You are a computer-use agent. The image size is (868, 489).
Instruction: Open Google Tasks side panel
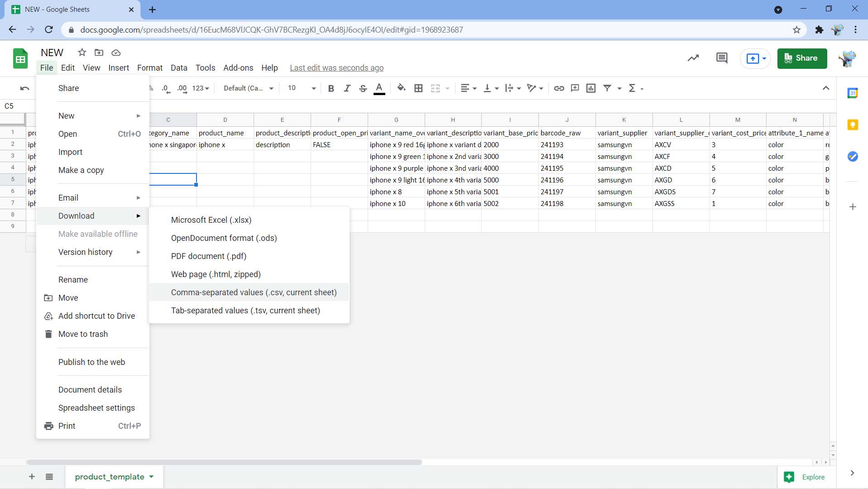[853, 157]
